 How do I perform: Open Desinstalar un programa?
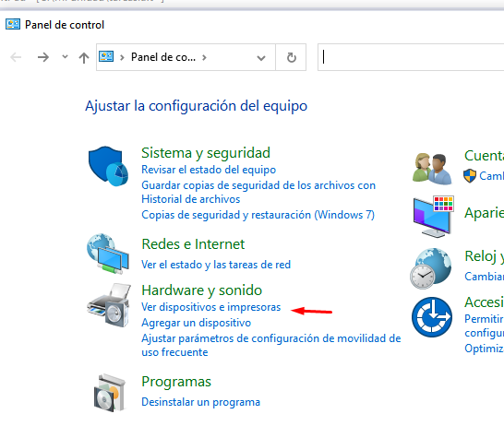[x=201, y=402]
